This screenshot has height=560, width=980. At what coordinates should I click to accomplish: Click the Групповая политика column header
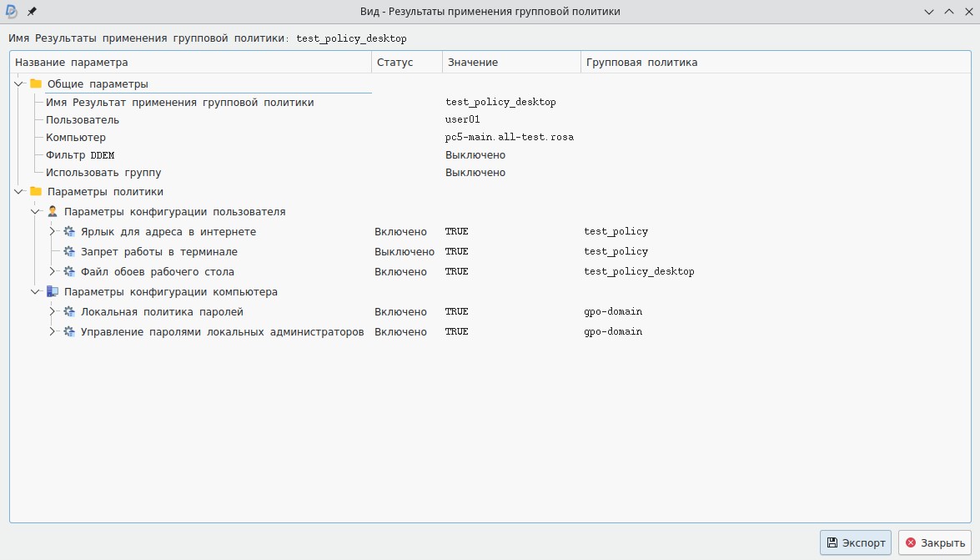(641, 63)
